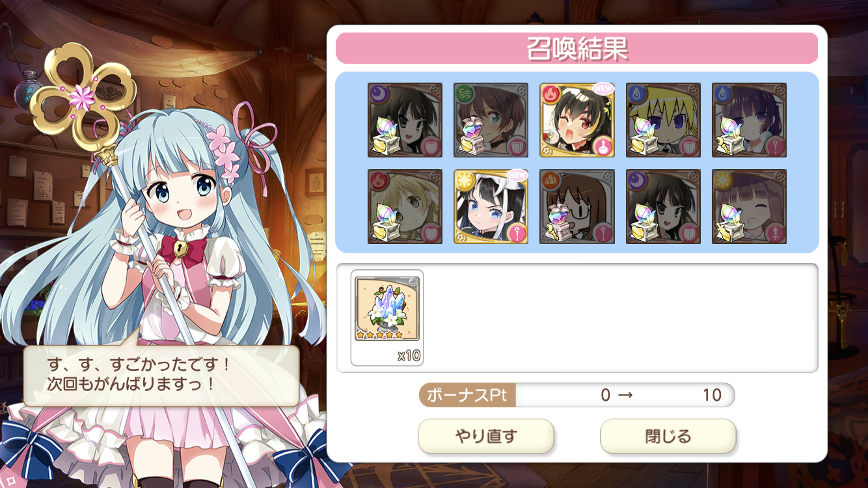Tap the sun-element smiling character card
Viewport: 868px width, 488px height.
pyautogui.click(x=749, y=206)
